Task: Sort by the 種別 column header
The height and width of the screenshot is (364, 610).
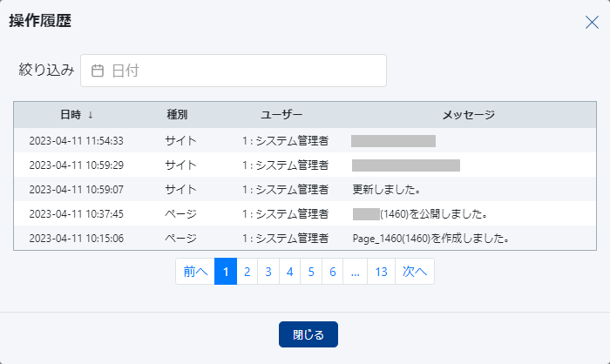Action: pyautogui.click(x=177, y=115)
